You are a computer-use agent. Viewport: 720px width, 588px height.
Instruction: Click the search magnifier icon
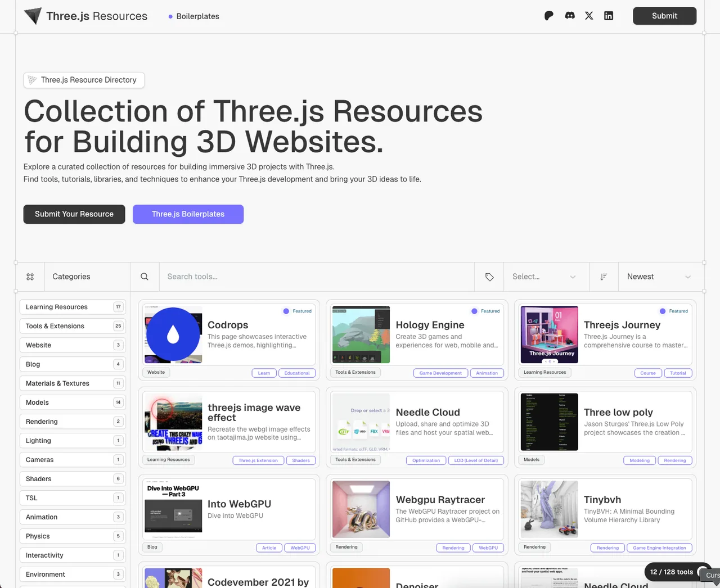click(145, 277)
